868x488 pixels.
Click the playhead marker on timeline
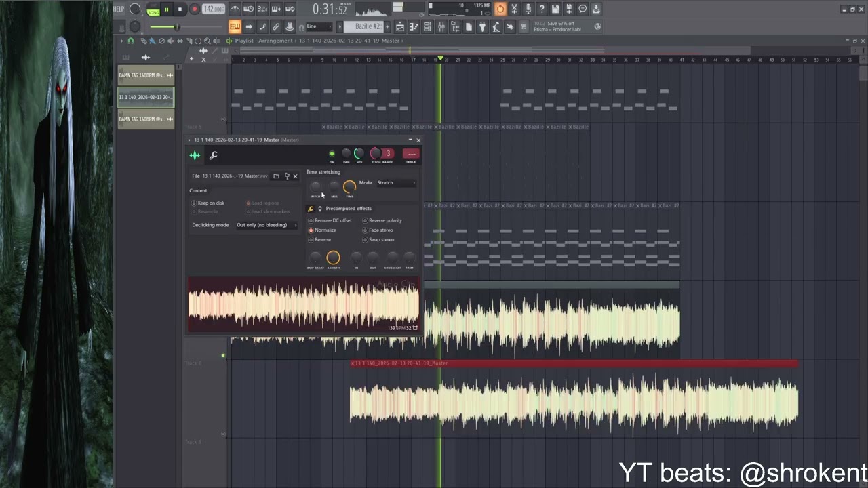(440, 58)
